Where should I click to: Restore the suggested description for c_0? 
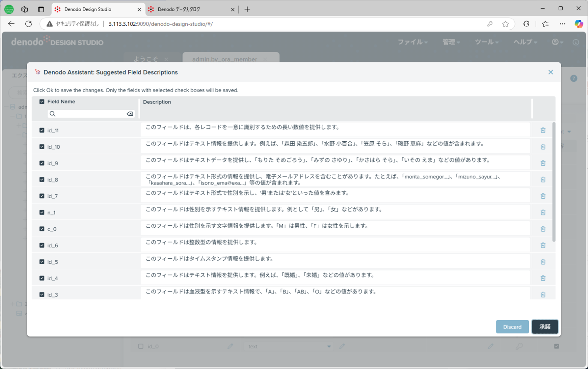click(543, 229)
